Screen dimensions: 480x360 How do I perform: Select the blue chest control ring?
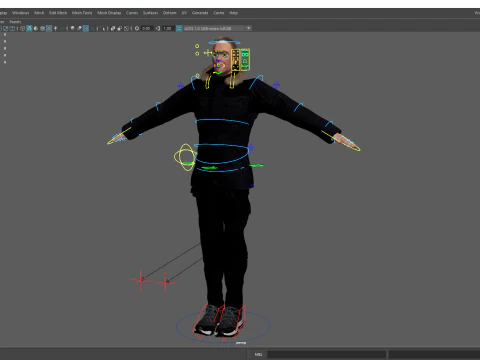222,121
